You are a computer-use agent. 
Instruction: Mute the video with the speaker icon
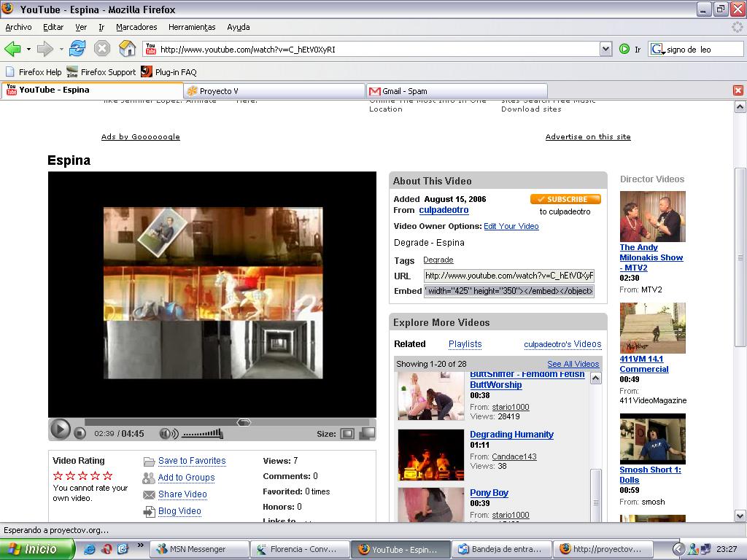[x=169, y=433]
